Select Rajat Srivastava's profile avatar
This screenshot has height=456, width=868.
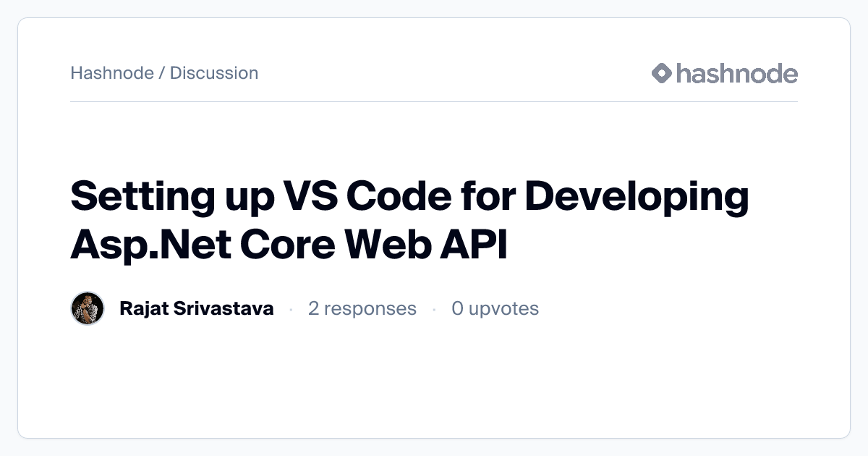pos(88,308)
